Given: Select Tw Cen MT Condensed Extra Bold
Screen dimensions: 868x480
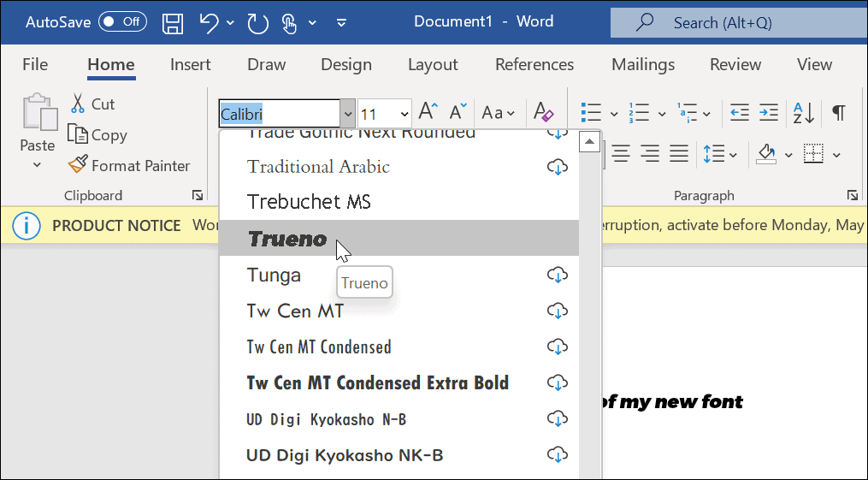Looking at the screenshot, I should (x=399, y=382).
